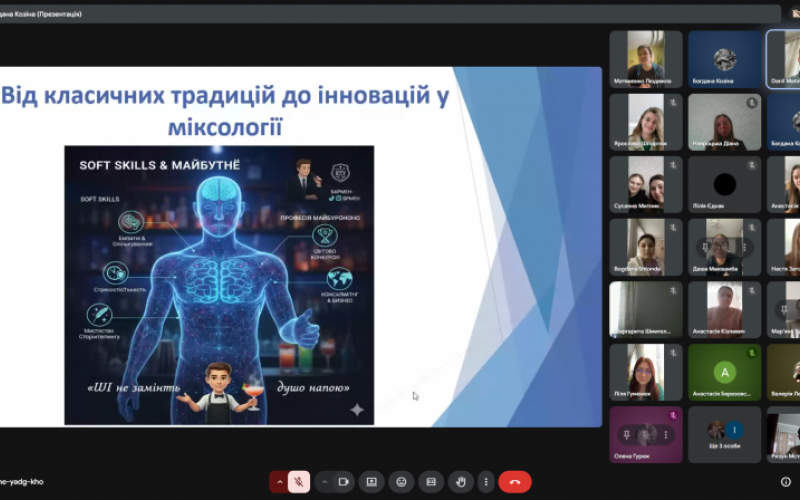Click the meeting info icon bottom right

click(785, 481)
